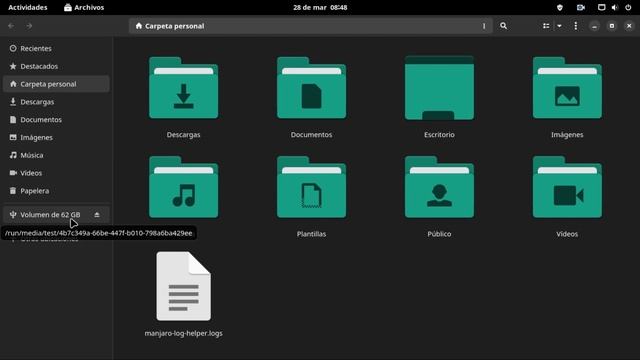Go forward with the right arrow

pos(29,26)
